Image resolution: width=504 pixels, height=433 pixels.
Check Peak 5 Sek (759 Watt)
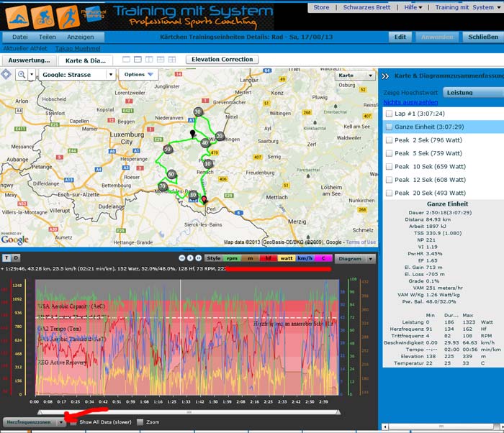click(389, 153)
